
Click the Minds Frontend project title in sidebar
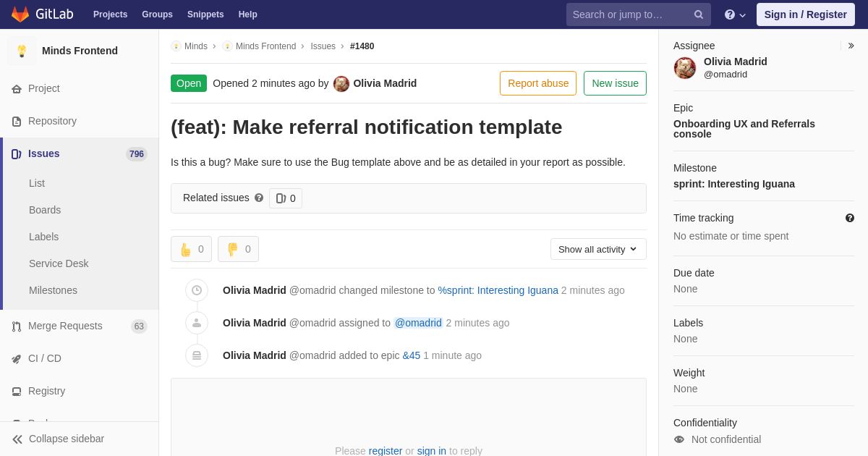(x=80, y=51)
